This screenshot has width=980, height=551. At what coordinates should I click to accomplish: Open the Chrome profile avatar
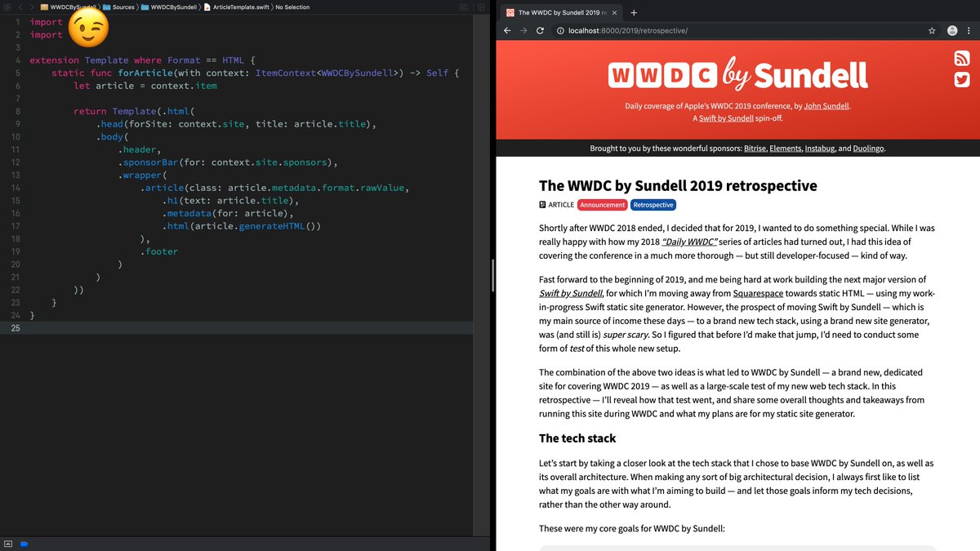[x=951, y=31]
